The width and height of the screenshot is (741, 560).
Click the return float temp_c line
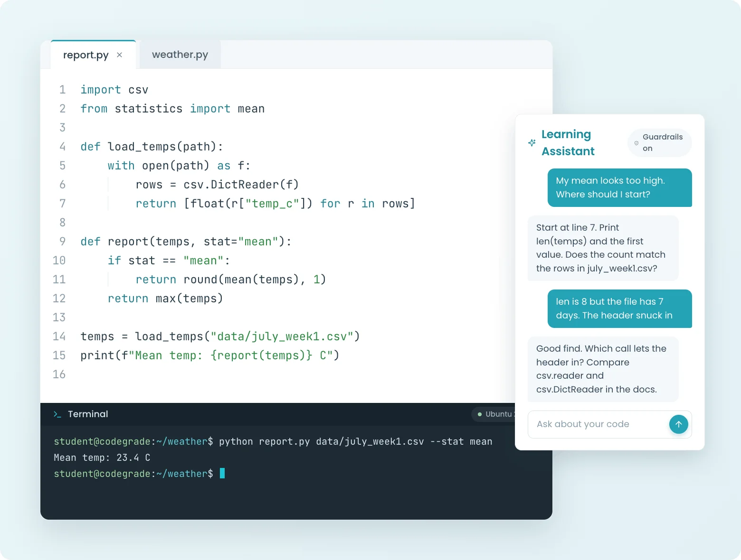(275, 204)
